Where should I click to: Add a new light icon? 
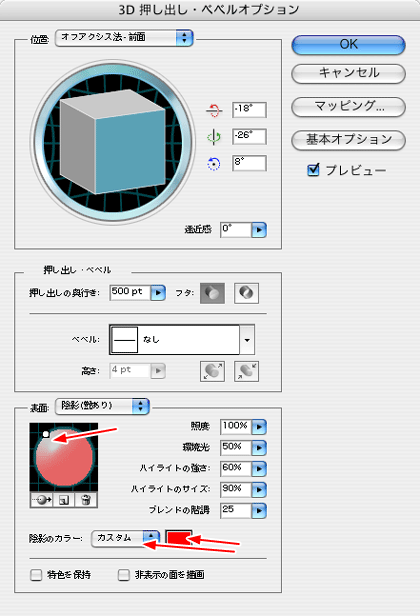pos(64,500)
